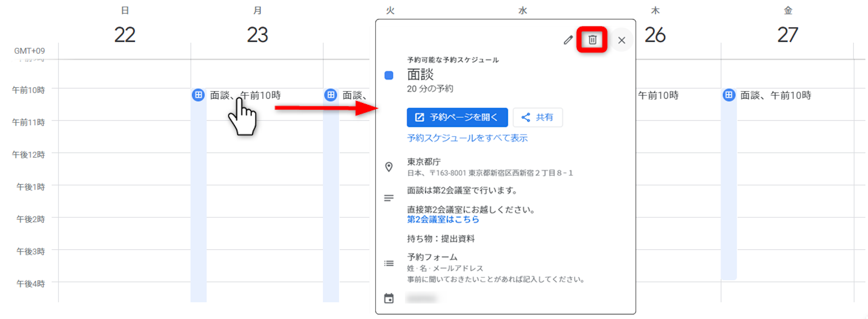Open the 第2会議室はこちら link

[x=443, y=219]
